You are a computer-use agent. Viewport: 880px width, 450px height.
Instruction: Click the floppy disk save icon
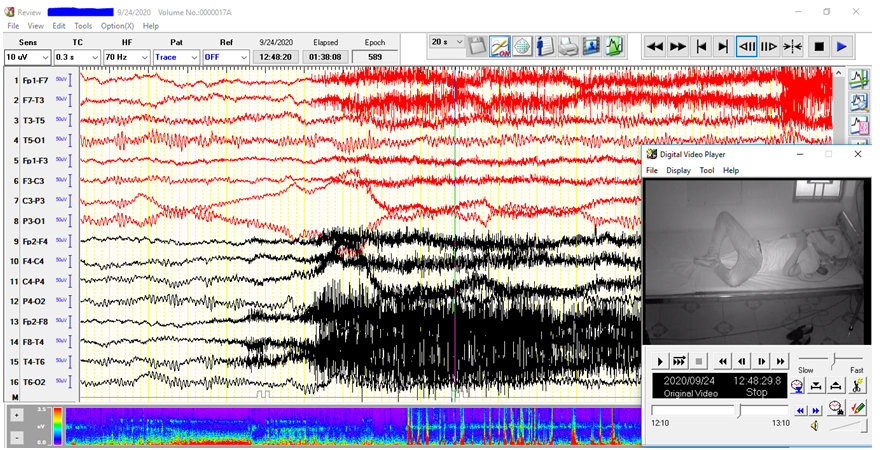point(477,46)
